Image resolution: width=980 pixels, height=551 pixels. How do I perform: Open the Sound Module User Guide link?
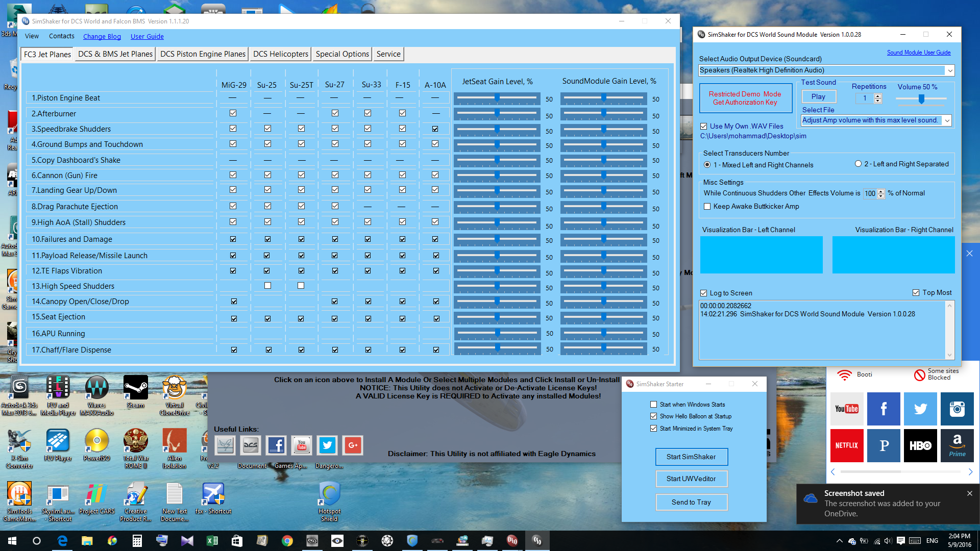tap(919, 53)
